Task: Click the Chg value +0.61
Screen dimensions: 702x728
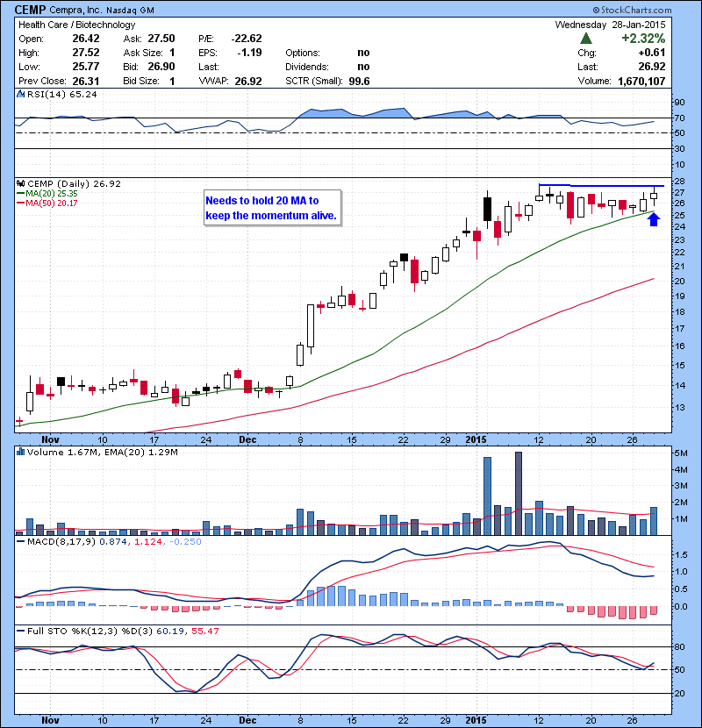Action: pos(652,53)
